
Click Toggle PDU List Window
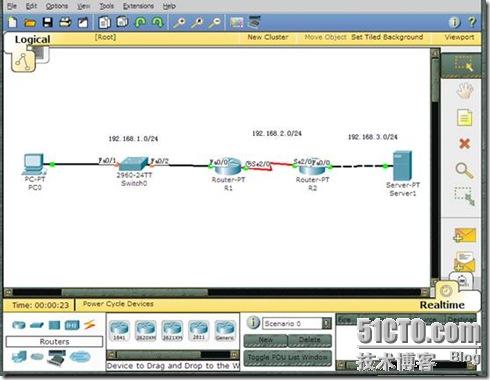[288, 357]
